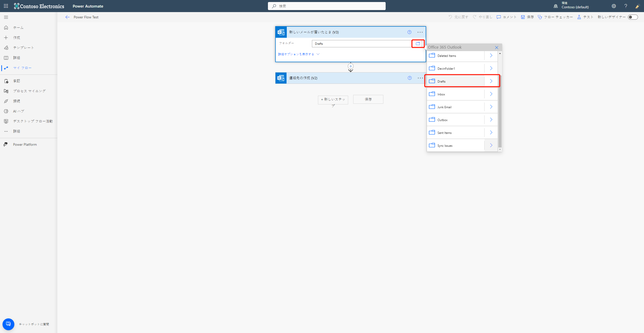Click the folder picker scrollbar up arrow
644x333 pixels.
(500, 53)
